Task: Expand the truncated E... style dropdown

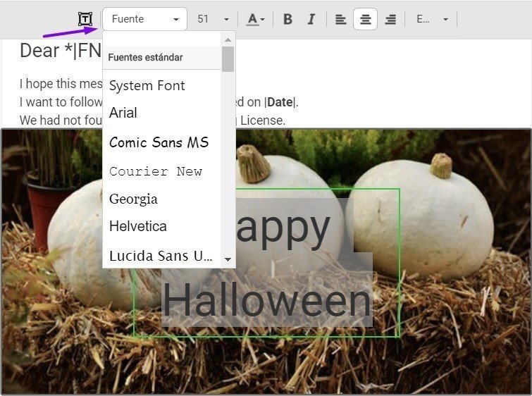Action: point(431,19)
